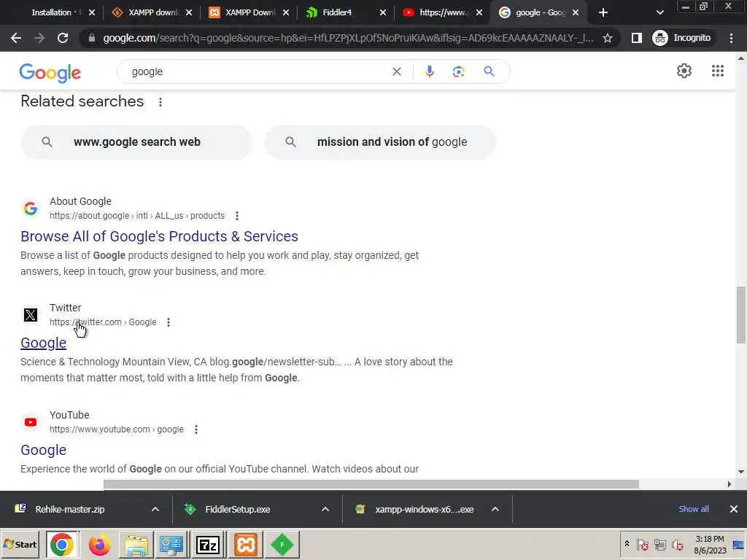Expand FiddlerSetup.exe download options
Viewport: 747px width, 560px height.
coord(325,509)
